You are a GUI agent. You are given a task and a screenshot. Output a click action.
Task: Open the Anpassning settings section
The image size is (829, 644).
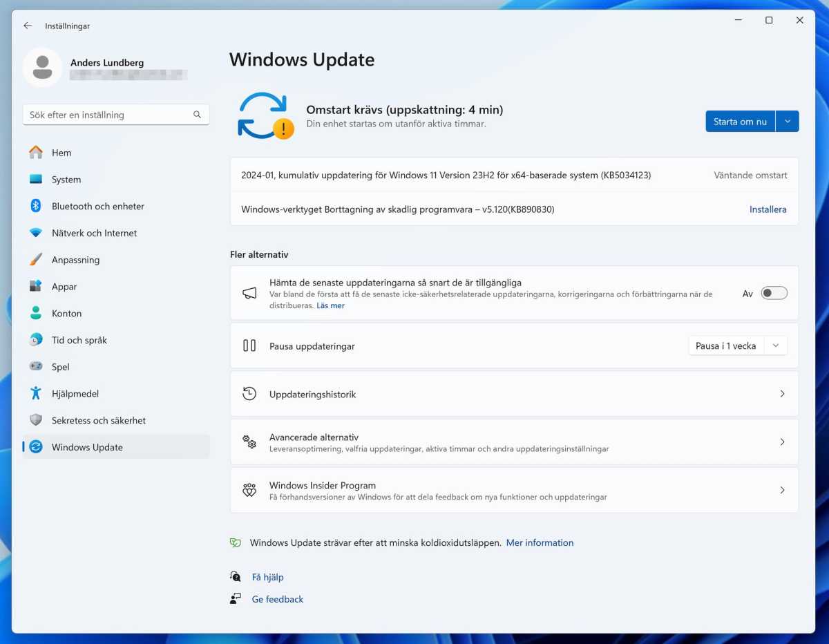coord(116,260)
